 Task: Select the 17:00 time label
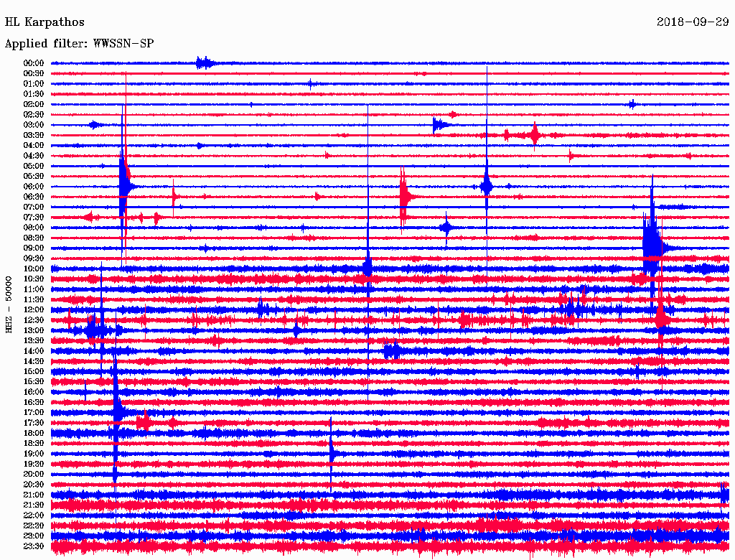[x=34, y=413]
